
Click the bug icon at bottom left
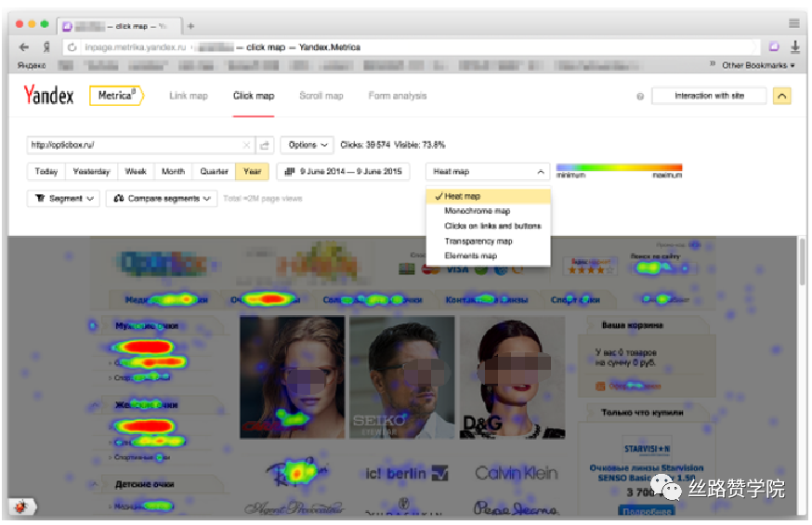tap(20, 506)
